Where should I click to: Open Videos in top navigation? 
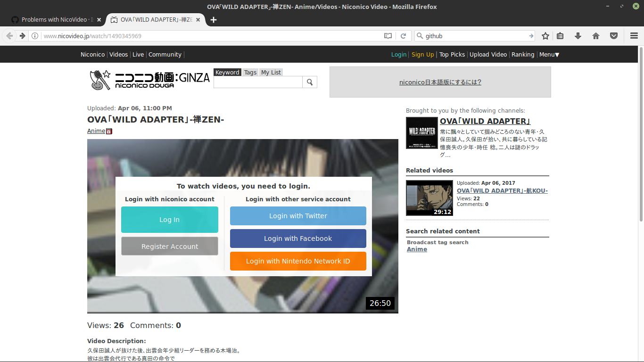point(118,55)
